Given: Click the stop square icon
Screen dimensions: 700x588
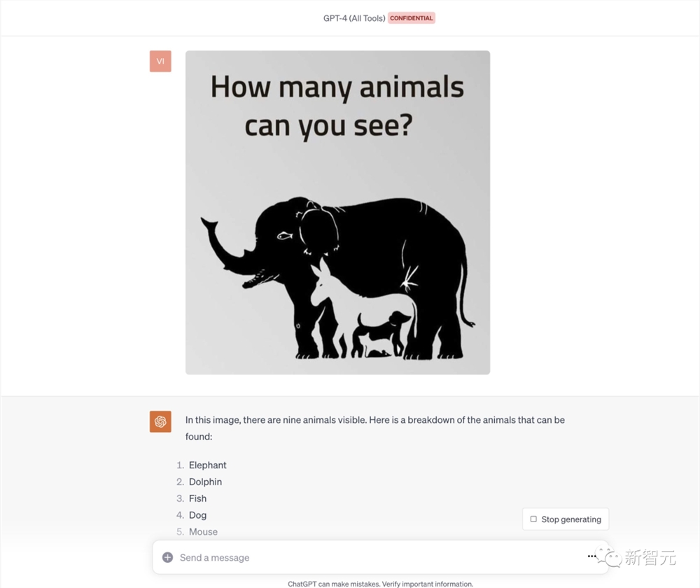Looking at the screenshot, I should coord(533,519).
